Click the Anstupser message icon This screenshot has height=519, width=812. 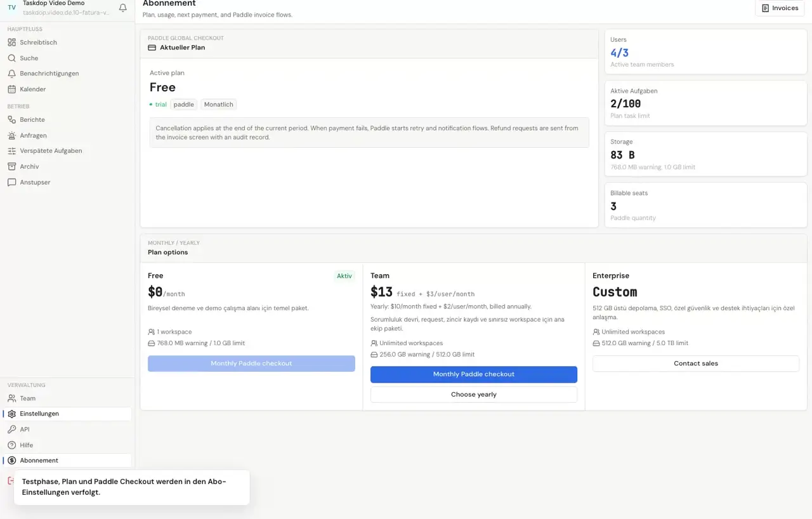pyautogui.click(x=11, y=182)
